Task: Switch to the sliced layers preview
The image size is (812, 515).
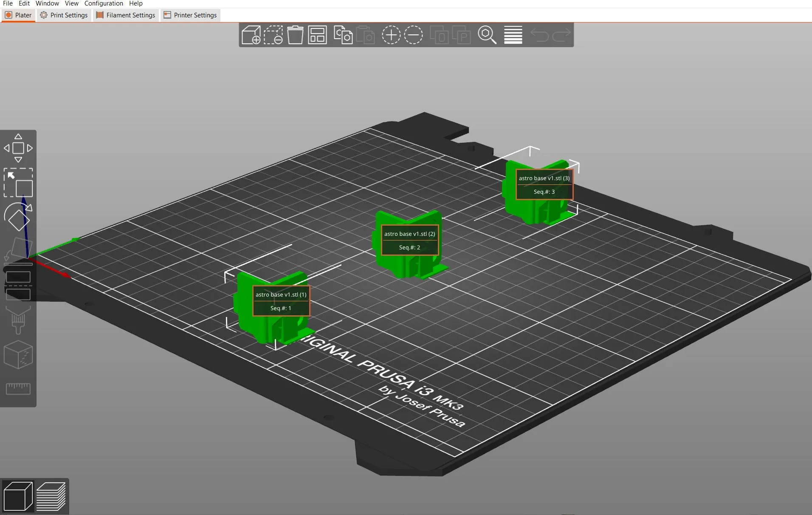Action: tap(51, 496)
